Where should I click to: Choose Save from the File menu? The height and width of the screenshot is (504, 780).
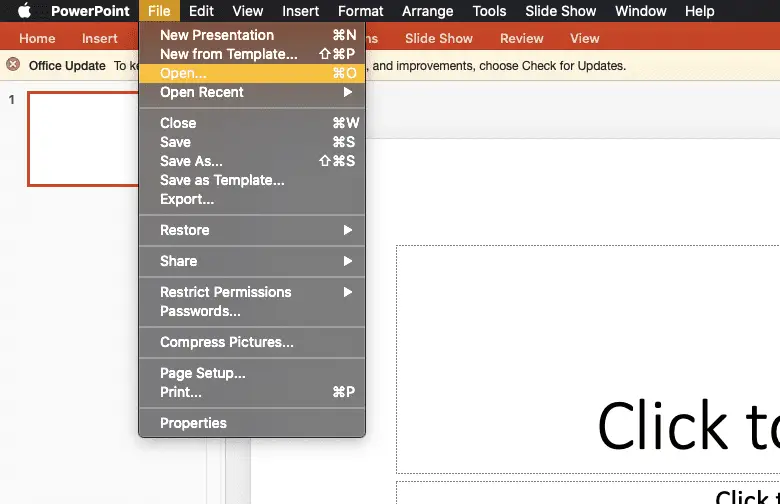click(x=252, y=142)
